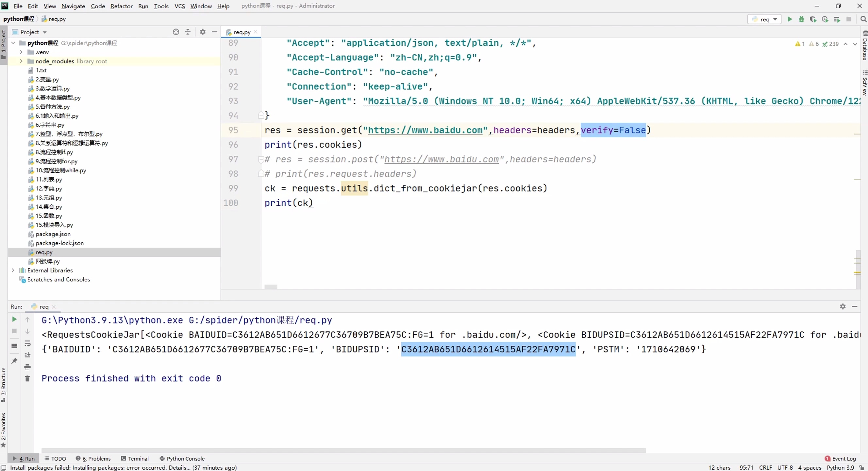Screen dimensions: 868x471
Task: Expand the node_modules folder
Action: pyautogui.click(x=21, y=61)
